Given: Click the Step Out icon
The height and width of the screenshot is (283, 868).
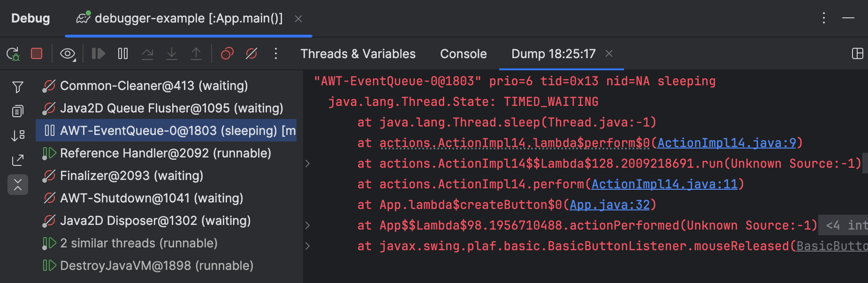Looking at the screenshot, I should point(196,54).
